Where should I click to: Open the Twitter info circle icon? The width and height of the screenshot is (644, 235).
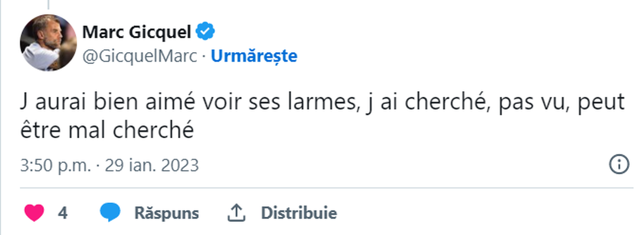(x=619, y=165)
